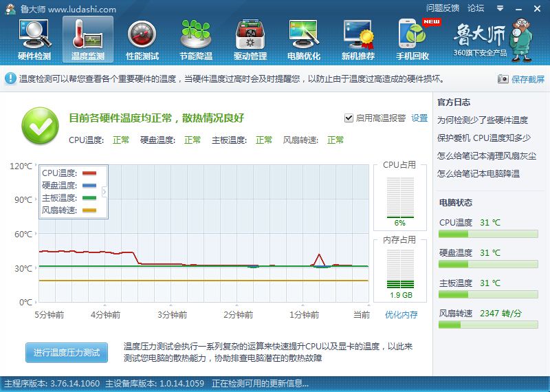This screenshot has height=392, width=550.
Task: Click the red CPU温度 legend swatch
Action: click(x=89, y=173)
